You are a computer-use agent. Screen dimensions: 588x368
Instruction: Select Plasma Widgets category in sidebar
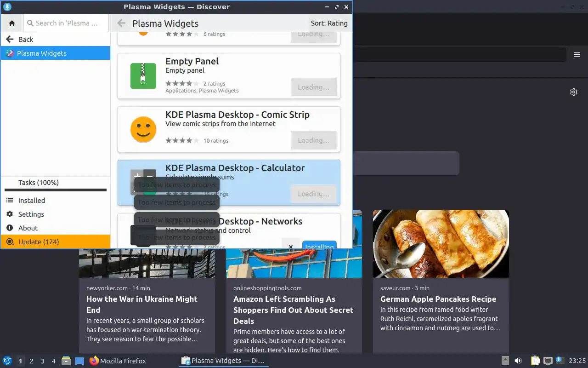pos(56,53)
